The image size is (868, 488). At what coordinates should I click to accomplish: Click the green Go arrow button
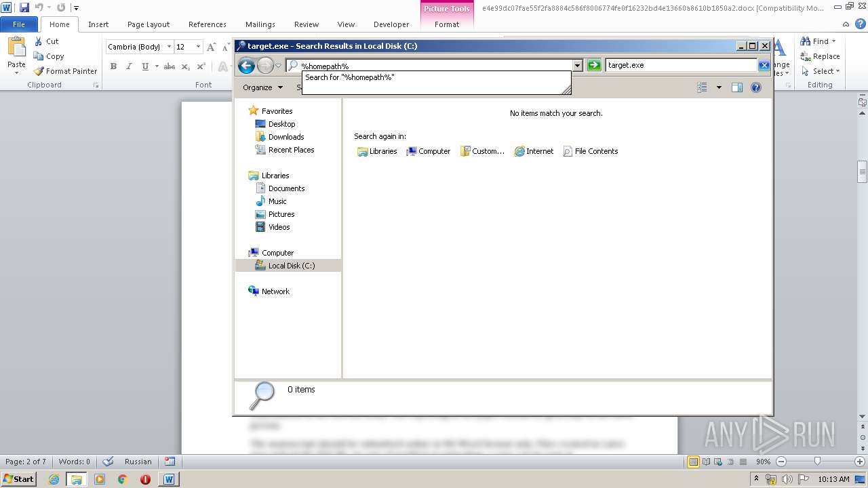tap(594, 65)
